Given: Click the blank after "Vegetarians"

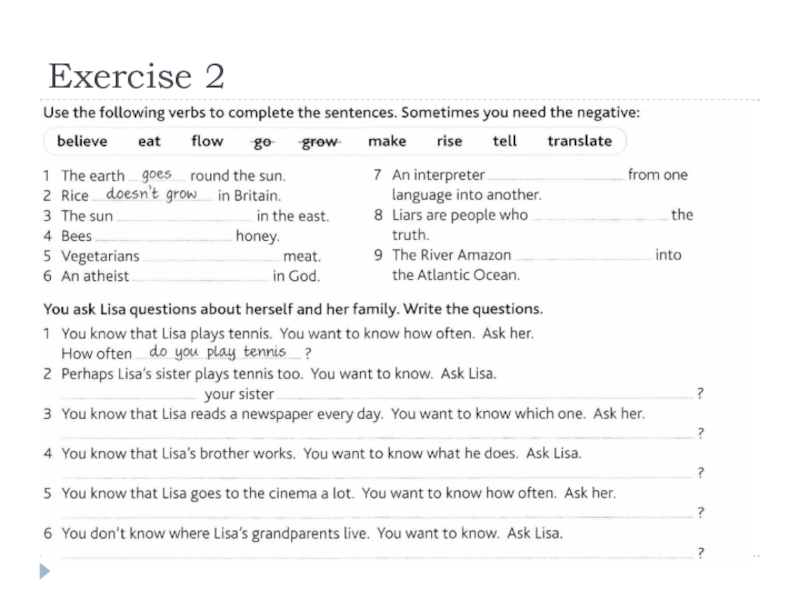Looking at the screenshot, I should (211, 258).
